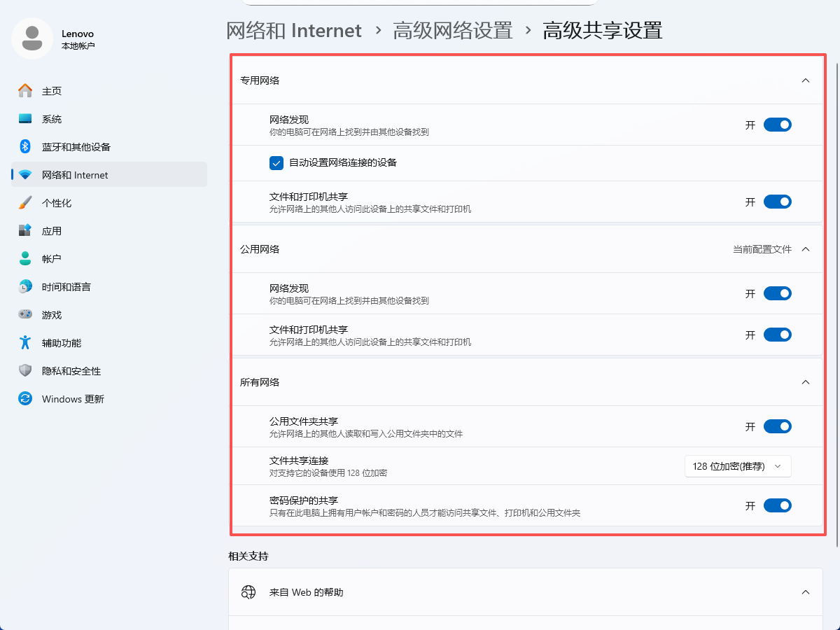Disable 密码保护的共享 toggle
This screenshot has width=840, height=630.
click(x=777, y=505)
